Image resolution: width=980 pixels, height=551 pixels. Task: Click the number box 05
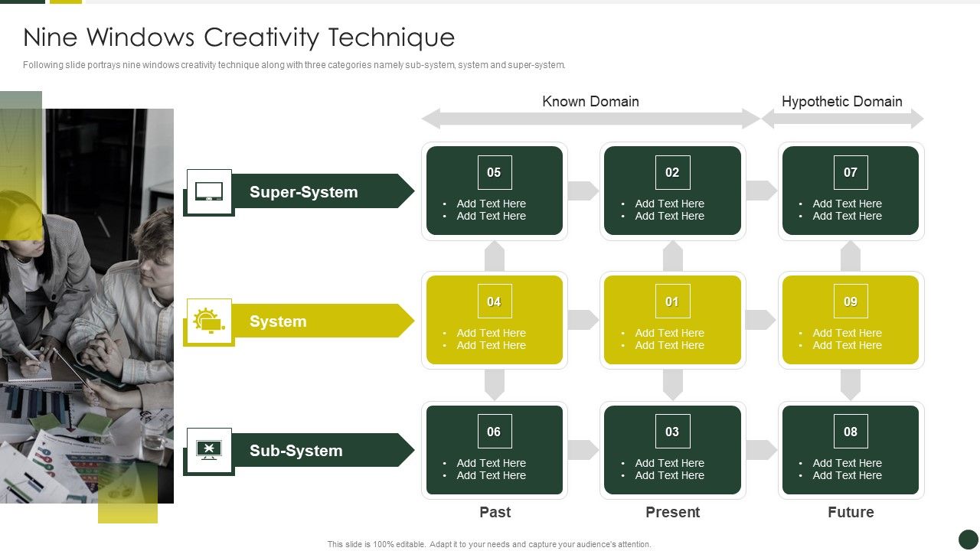[x=494, y=172]
